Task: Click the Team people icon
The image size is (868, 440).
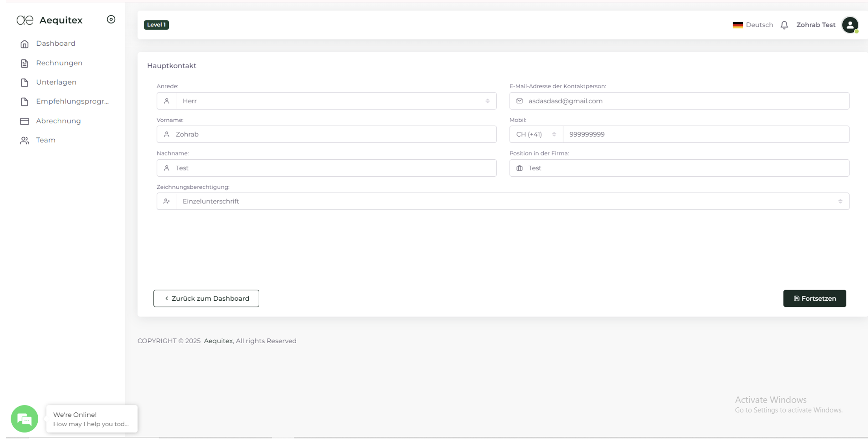Action: 24,141
